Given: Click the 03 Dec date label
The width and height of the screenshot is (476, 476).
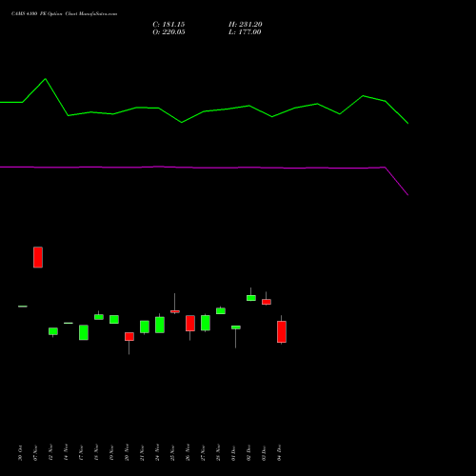Looking at the screenshot, I should tap(264, 453).
